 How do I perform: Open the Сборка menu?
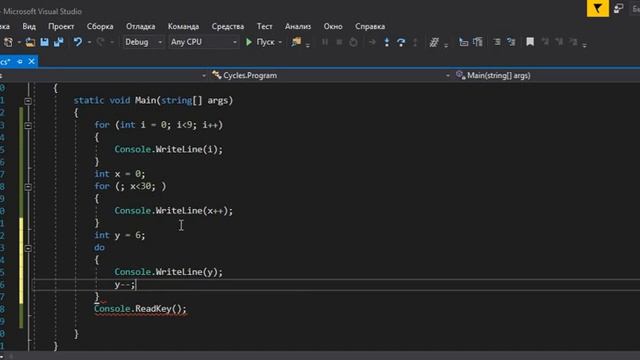click(100, 27)
